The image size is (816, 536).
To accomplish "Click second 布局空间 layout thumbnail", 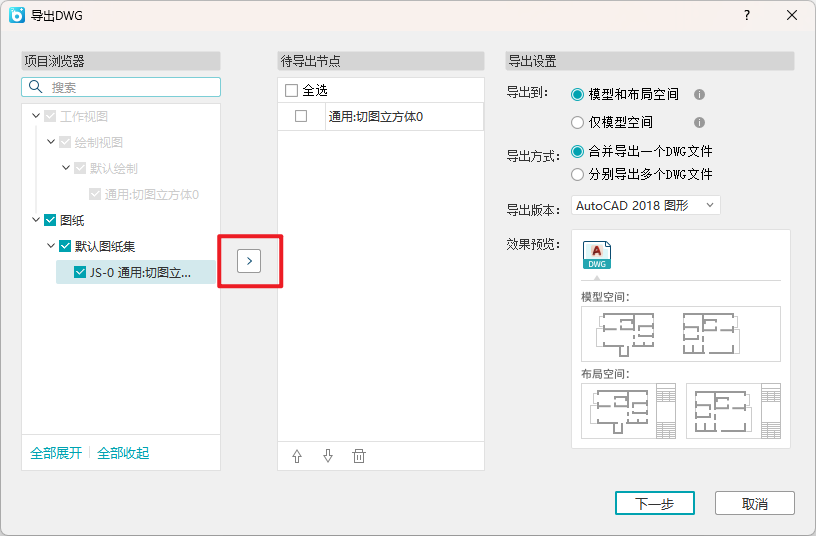I will pyautogui.click(x=734, y=411).
